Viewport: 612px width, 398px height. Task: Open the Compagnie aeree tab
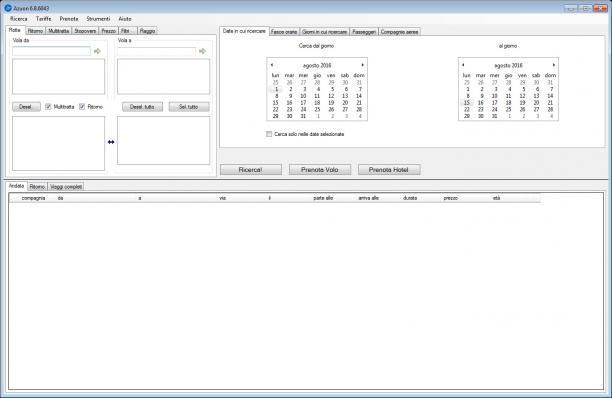[x=399, y=32]
